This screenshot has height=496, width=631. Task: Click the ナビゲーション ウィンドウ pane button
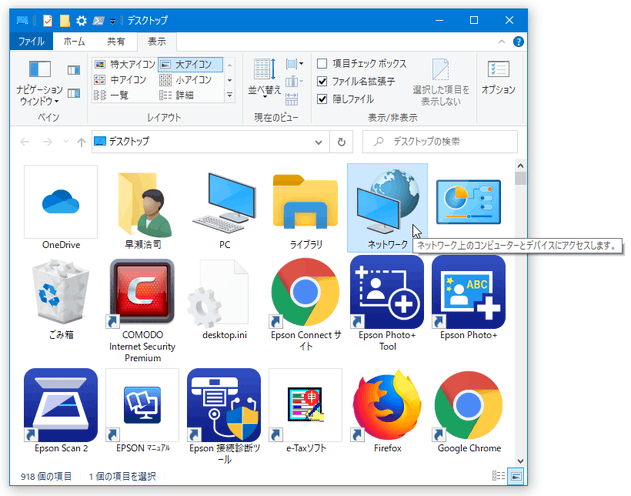(39, 83)
